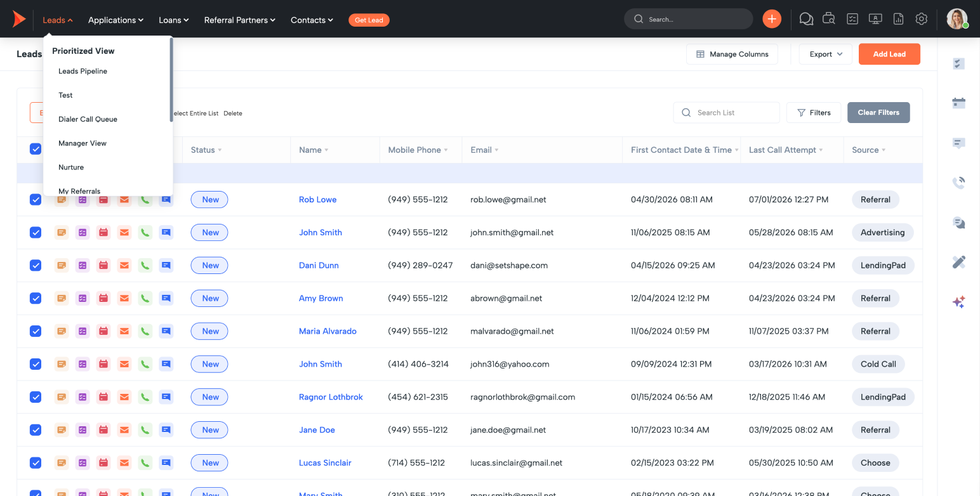Click the Get Lead button

point(369,20)
